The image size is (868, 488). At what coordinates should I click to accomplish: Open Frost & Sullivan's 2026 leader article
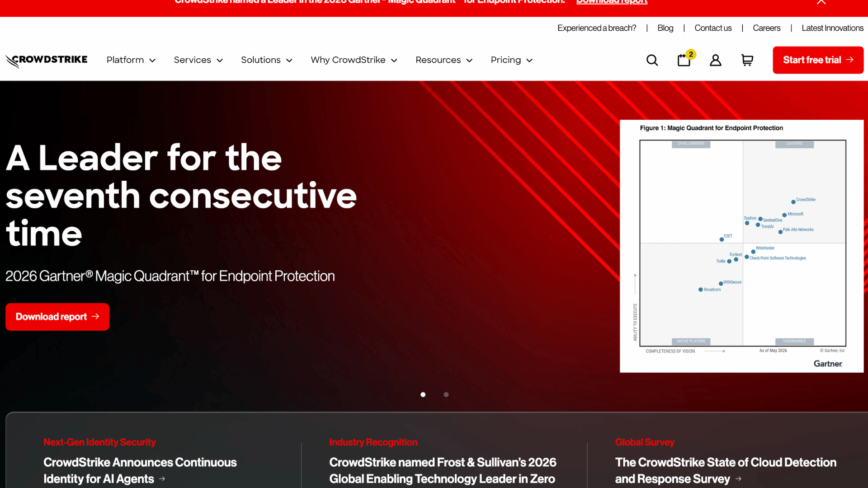[x=443, y=470]
